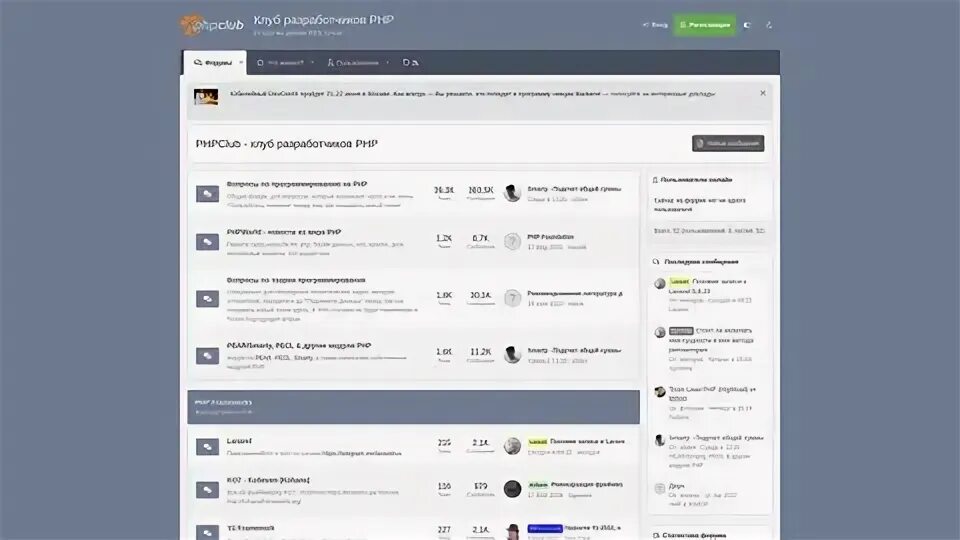Click the '6.7K' messages count

click(481, 238)
